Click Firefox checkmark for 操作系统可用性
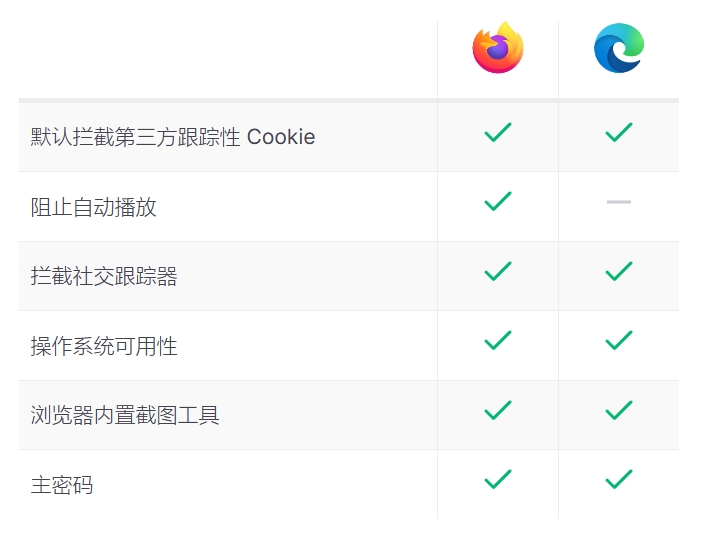This screenshot has width=709, height=537. pyautogui.click(x=498, y=341)
